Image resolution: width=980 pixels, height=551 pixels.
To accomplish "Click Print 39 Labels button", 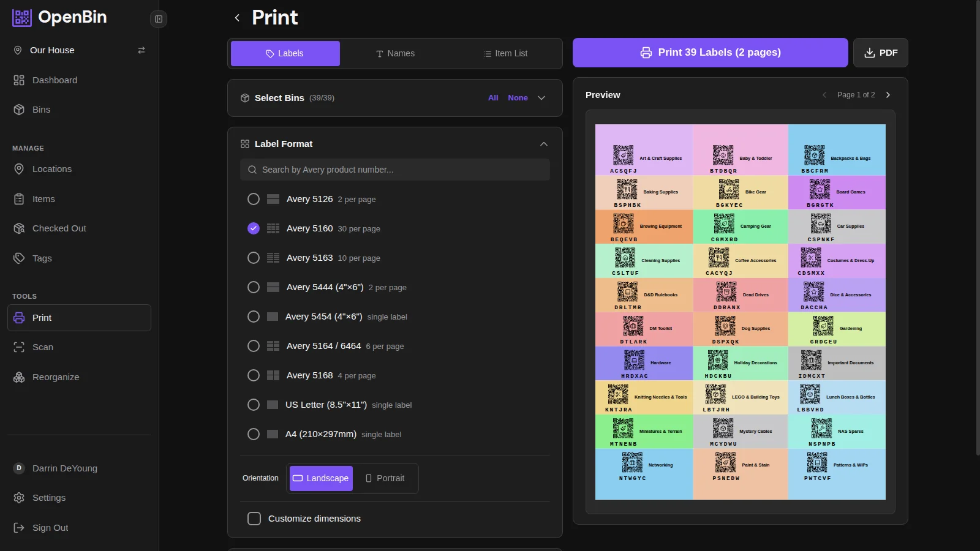I will coord(710,53).
